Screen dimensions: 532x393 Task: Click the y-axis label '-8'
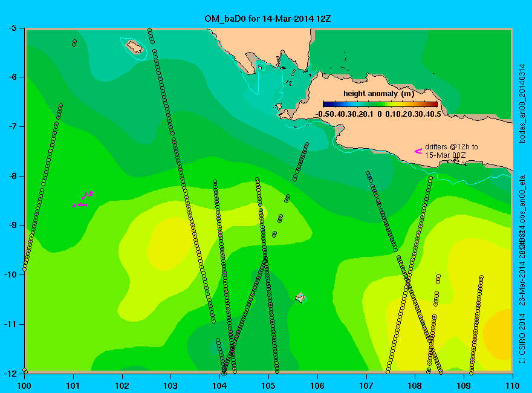coord(11,176)
